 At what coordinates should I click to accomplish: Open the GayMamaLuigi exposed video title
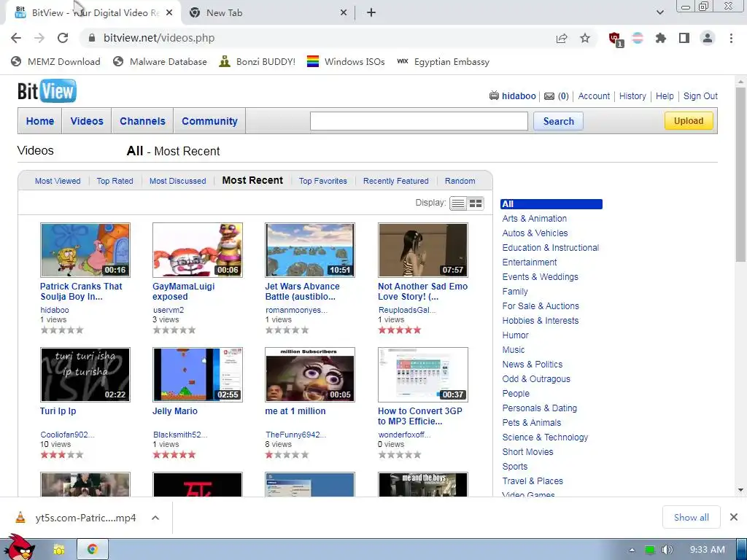pyautogui.click(x=183, y=292)
